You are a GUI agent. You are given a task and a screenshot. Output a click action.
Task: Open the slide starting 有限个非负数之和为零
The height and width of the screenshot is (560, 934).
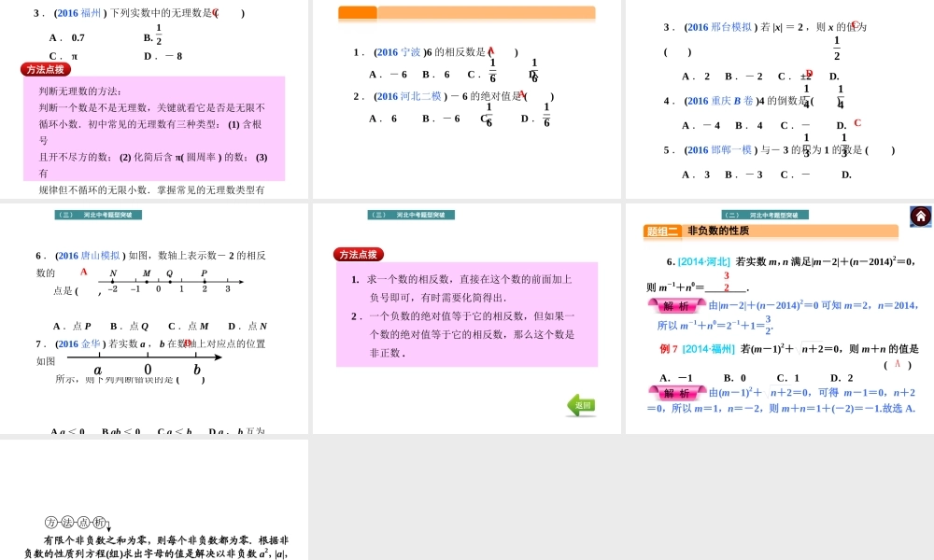click(x=154, y=500)
